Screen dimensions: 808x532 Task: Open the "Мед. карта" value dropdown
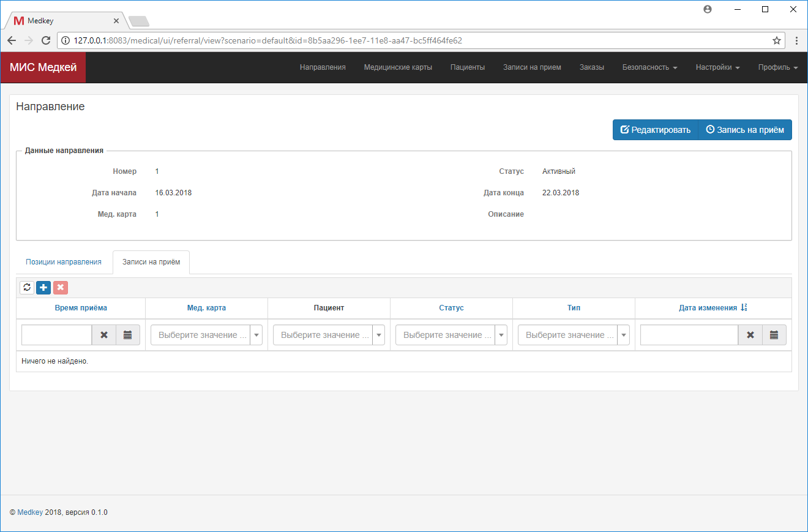256,335
